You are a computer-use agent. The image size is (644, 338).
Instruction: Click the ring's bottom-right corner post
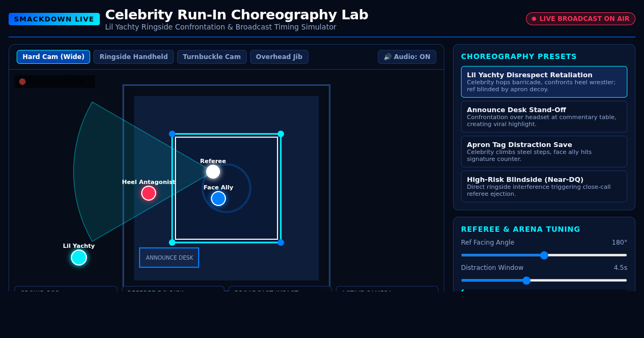281,243
